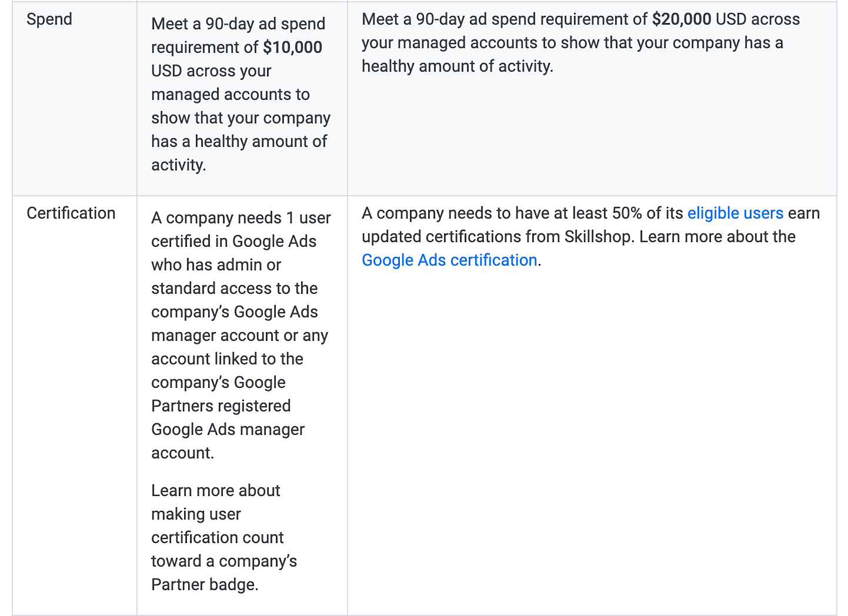
Task: Click 'show that your company' text line
Action: (241, 118)
